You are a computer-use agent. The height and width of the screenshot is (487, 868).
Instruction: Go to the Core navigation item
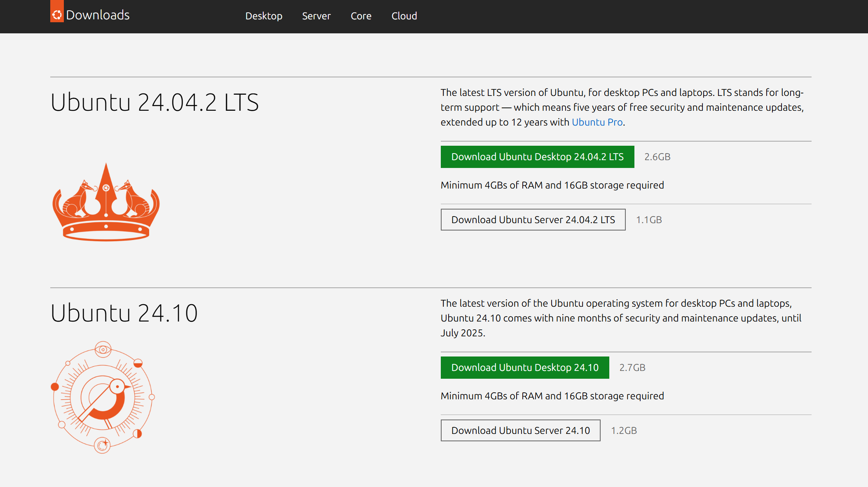[x=361, y=16]
